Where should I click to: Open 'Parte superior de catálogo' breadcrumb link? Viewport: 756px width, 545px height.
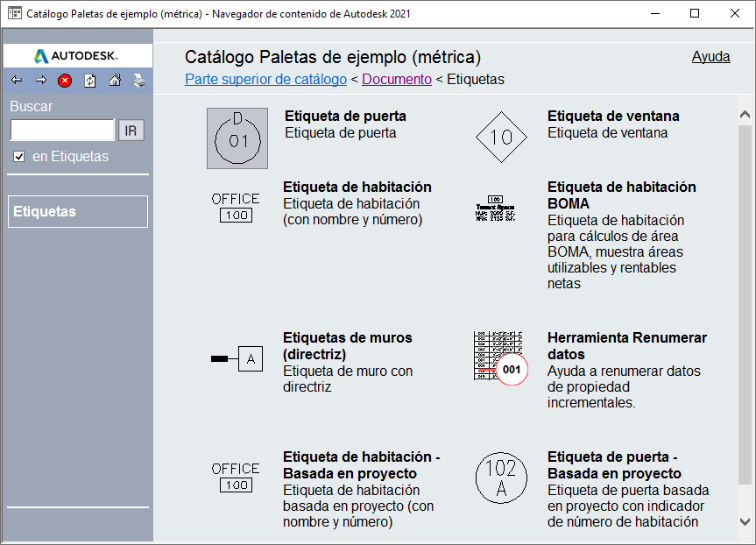point(265,79)
